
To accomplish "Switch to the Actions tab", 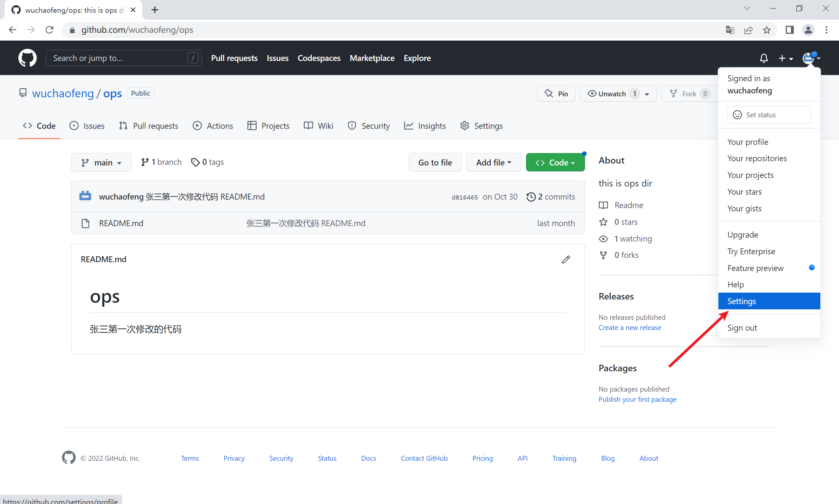I will (213, 126).
